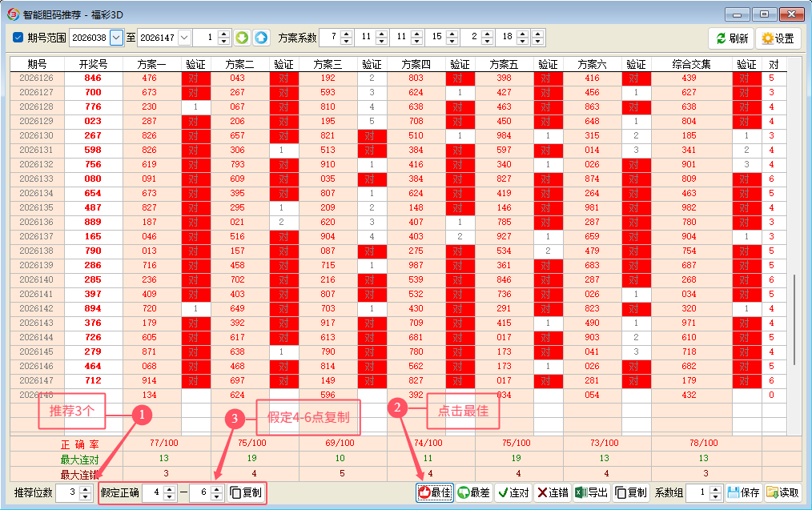Click 方案六 value 041 in row 2026145
Image resolution: width=812 pixels, height=510 pixels.
[592, 351]
